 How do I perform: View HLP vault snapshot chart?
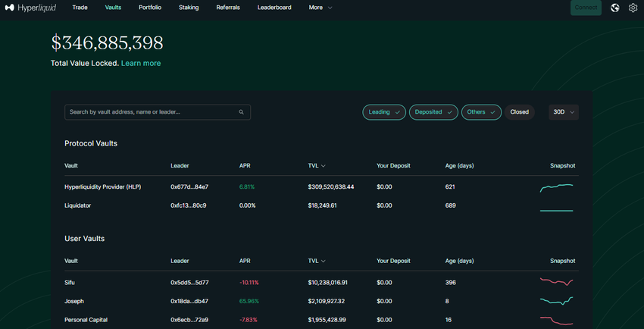[556, 186]
